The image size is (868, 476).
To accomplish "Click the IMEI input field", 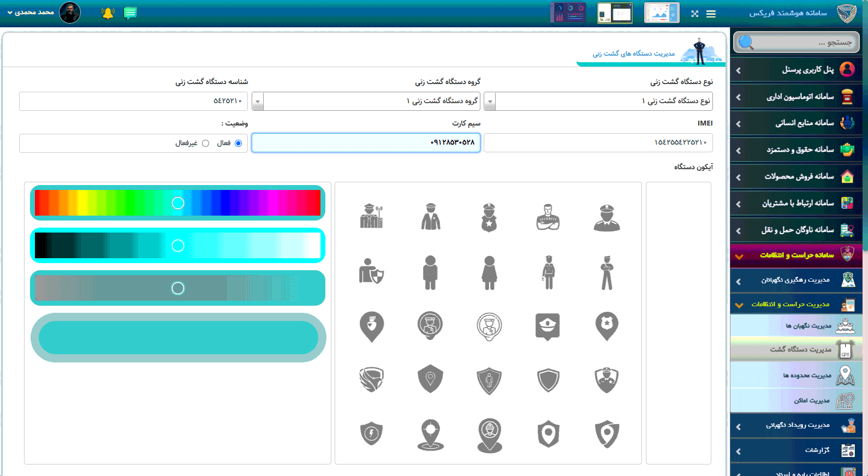I will click(598, 143).
